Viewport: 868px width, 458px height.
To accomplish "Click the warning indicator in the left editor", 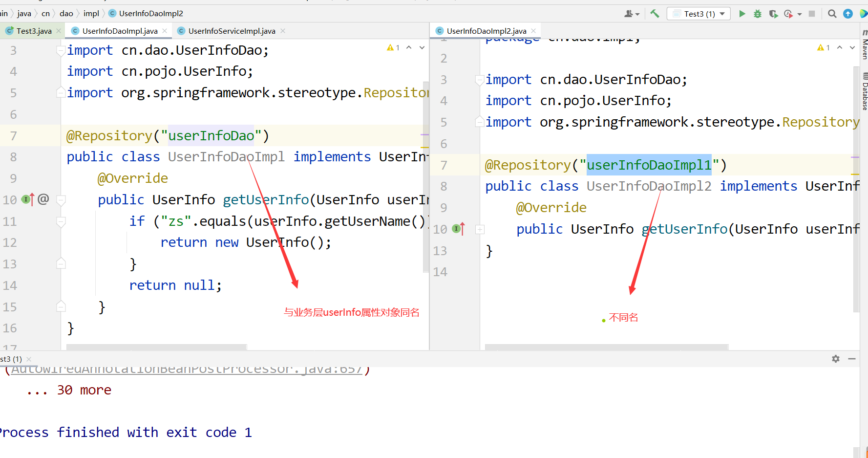I will 393,47.
